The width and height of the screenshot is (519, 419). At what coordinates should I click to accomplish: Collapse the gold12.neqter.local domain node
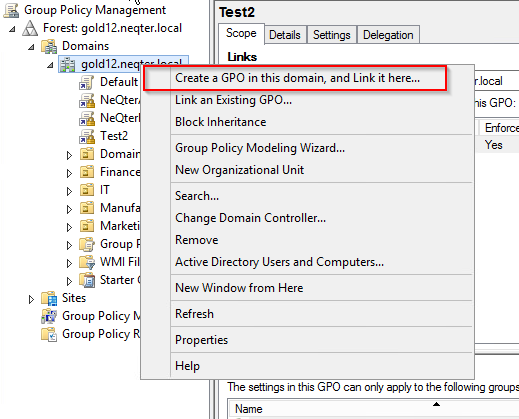[50, 65]
